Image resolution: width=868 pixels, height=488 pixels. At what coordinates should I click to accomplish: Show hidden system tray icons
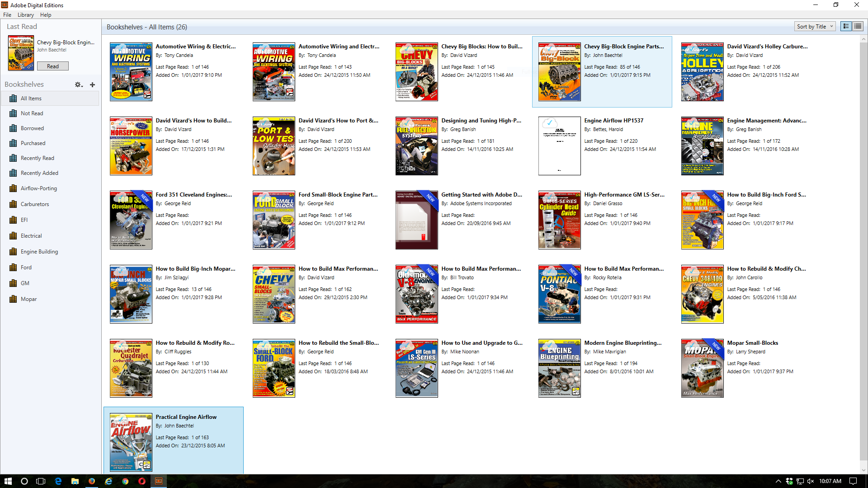778,481
